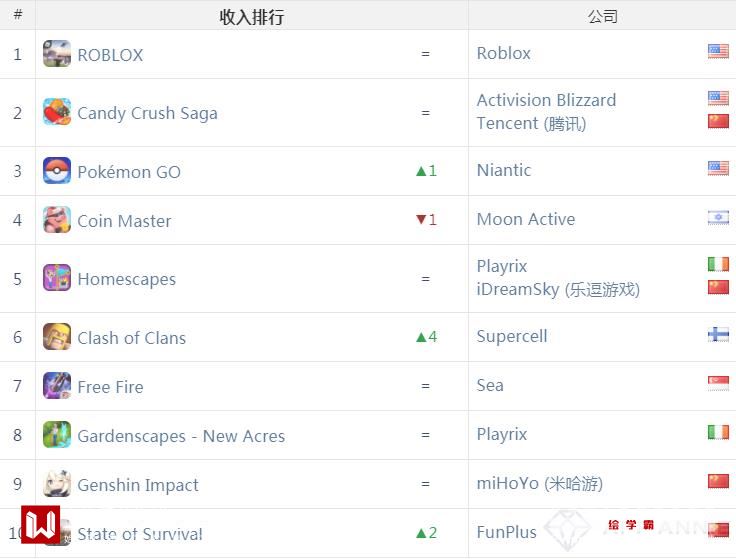Open the Genshin Impact game link

coord(138,485)
